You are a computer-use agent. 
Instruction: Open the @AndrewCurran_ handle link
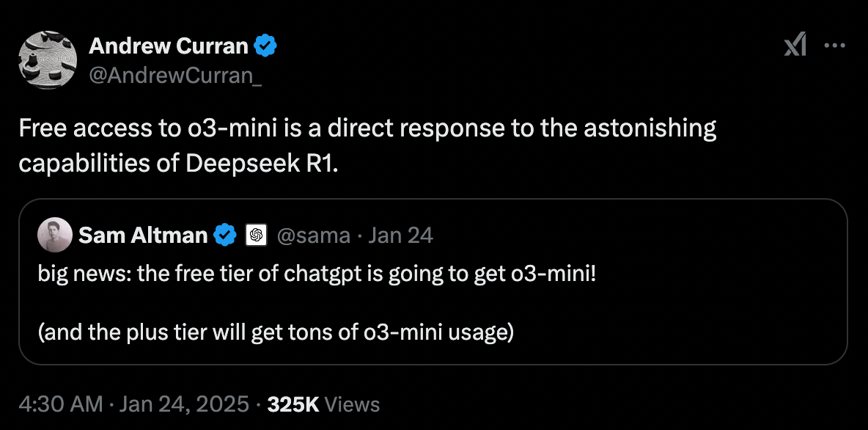coord(175,74)
